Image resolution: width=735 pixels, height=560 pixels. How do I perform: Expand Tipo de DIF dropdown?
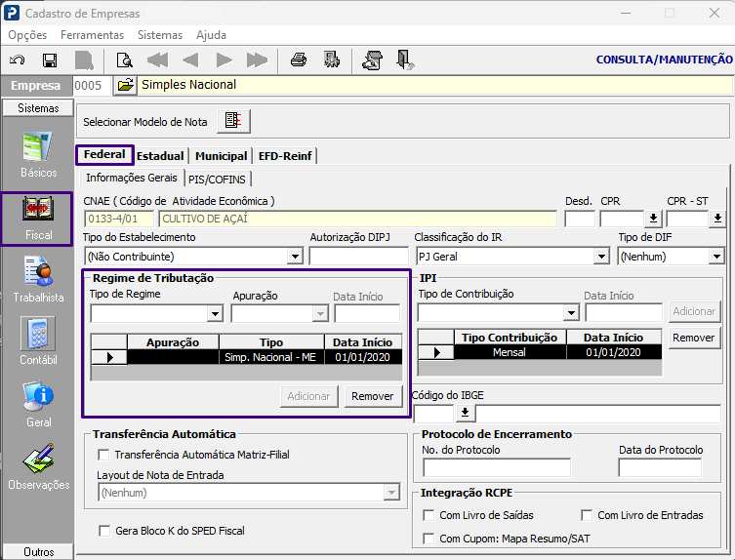716,257
